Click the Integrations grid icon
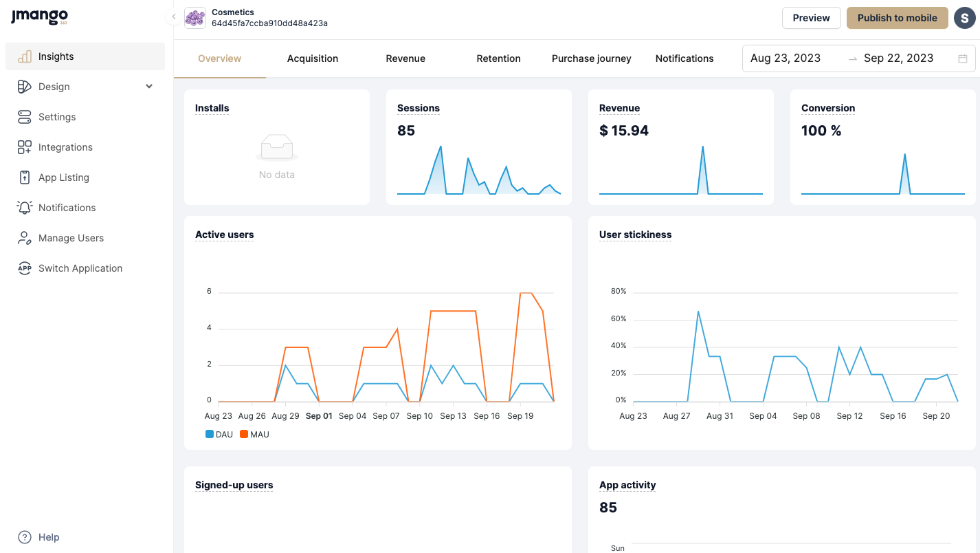 [25, 147]
